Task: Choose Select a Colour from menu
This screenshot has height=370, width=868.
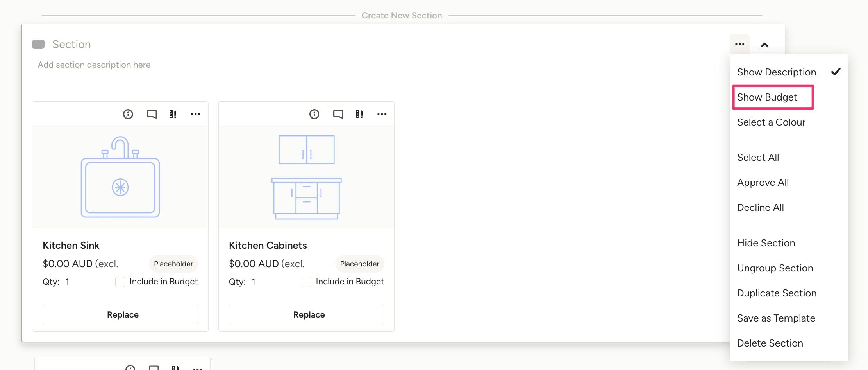Action: coord(771,122)
